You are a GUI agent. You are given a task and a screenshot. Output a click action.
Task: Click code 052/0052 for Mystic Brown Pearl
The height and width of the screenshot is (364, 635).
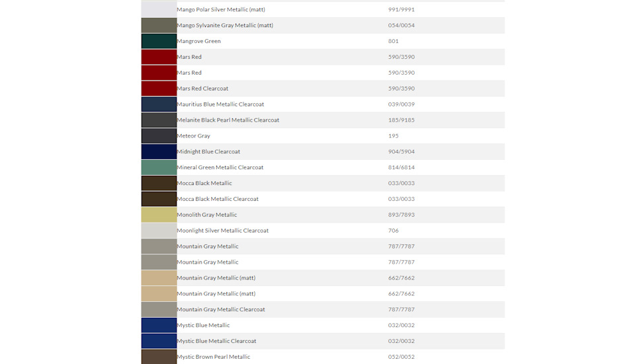click(402, 356)
